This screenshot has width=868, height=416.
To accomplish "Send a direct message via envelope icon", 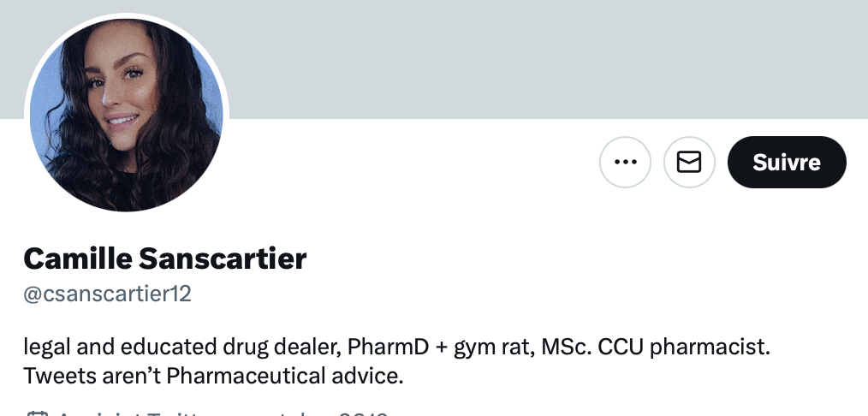I will coord(689,162).
